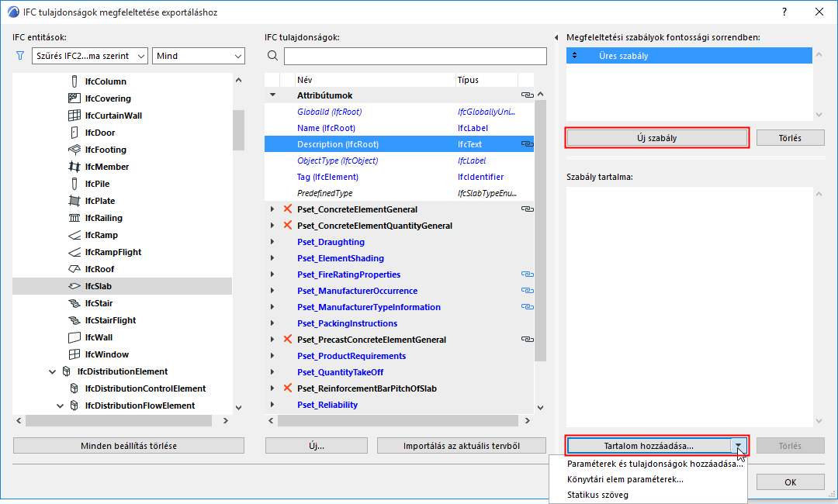This screenshot has width=838, height=504.
Task: Click the Tartalom hozzáadása... button
Action: (x=649, y=446)
